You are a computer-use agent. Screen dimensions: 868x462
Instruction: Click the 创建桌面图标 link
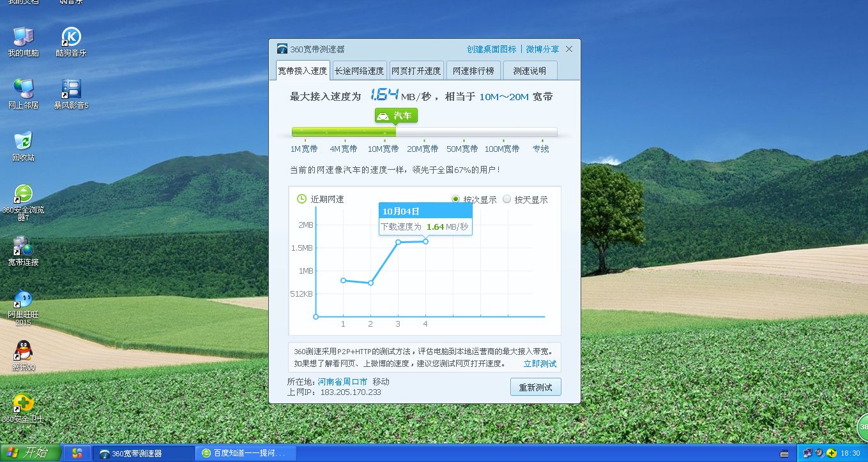click(x=491, y=49)
